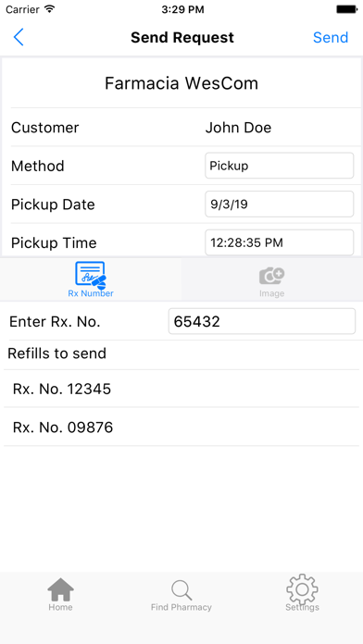Viewport: 363px width, 644px height.
Task: Switch to the Image tab label
Action: [271, 293]
